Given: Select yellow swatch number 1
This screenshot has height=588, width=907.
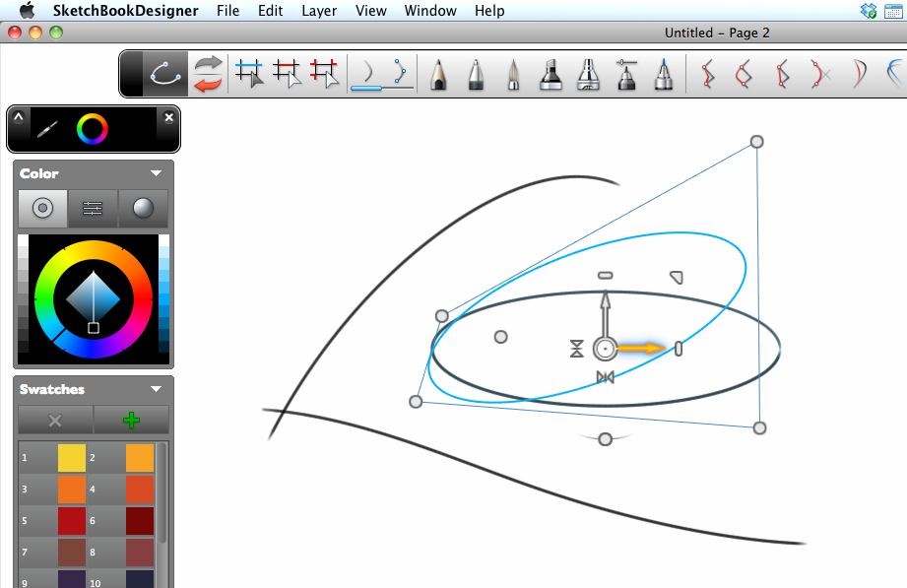Looking at the screenshot, I should pos(72,458).
